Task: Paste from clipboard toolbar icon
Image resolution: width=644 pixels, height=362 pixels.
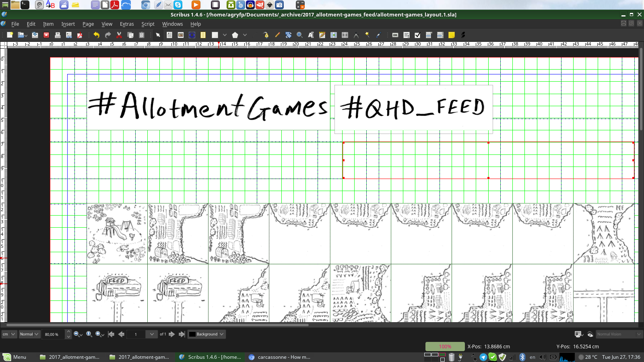Action: pos(141,35)
